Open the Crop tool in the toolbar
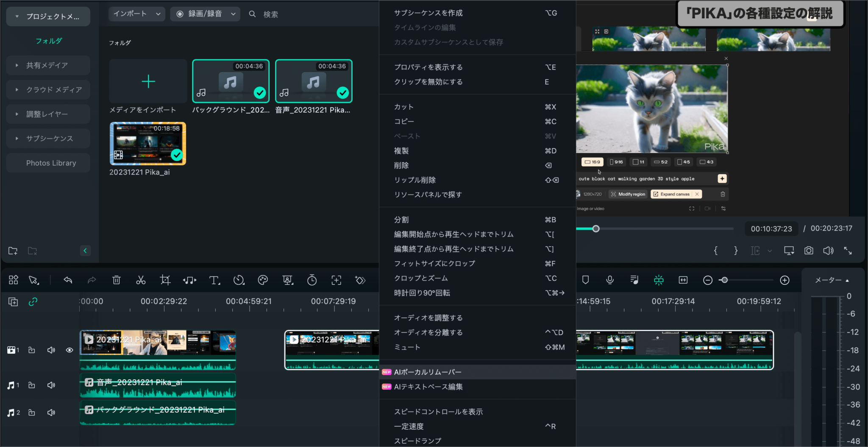The width and height of the screenshot is (868, 447). (x=165, y=280)
